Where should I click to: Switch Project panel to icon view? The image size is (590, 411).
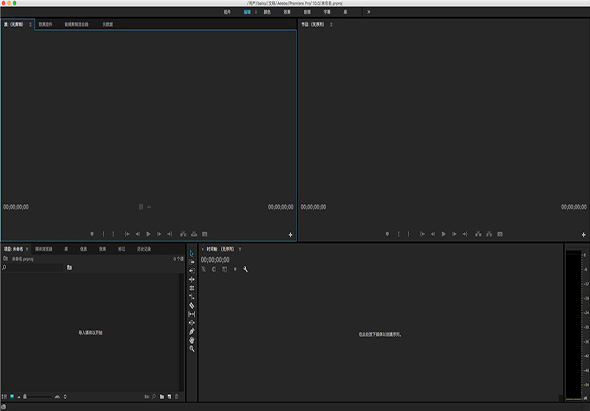[12, 397]
